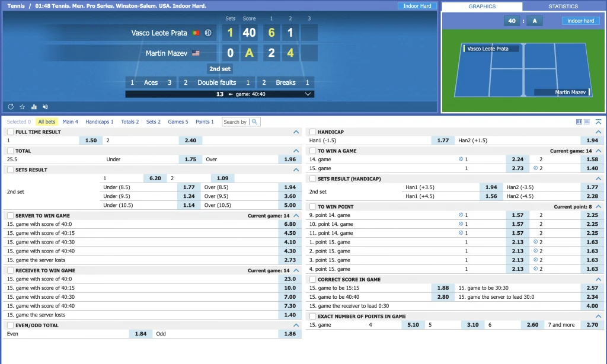Switch to two-column markets layout icon

click(579, 122)
